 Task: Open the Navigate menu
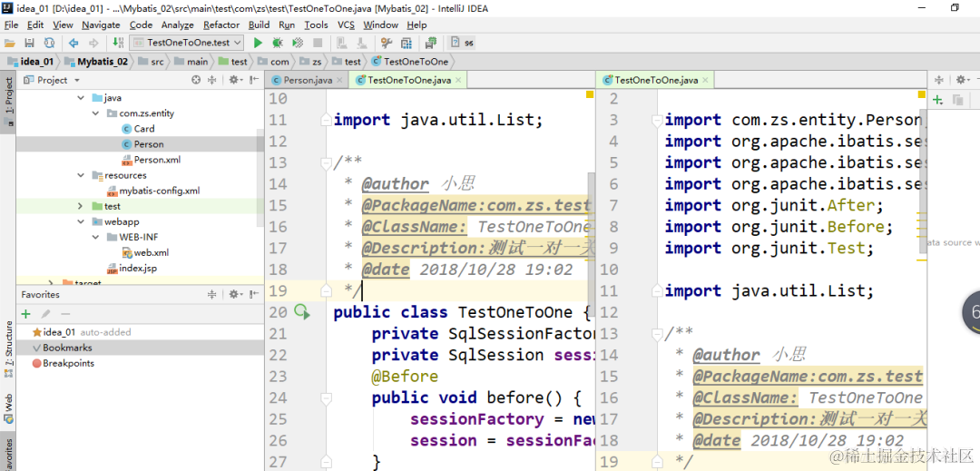101,25
